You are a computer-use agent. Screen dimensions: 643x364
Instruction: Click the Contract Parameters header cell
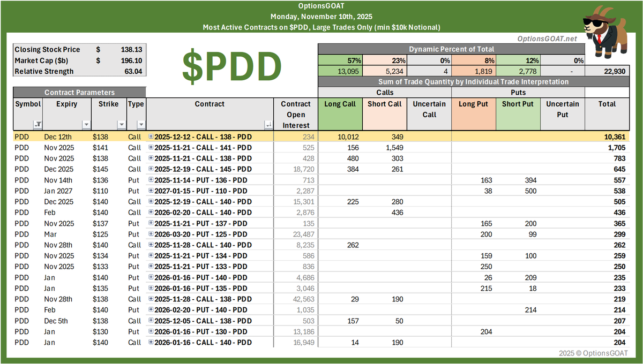[79, 93]
